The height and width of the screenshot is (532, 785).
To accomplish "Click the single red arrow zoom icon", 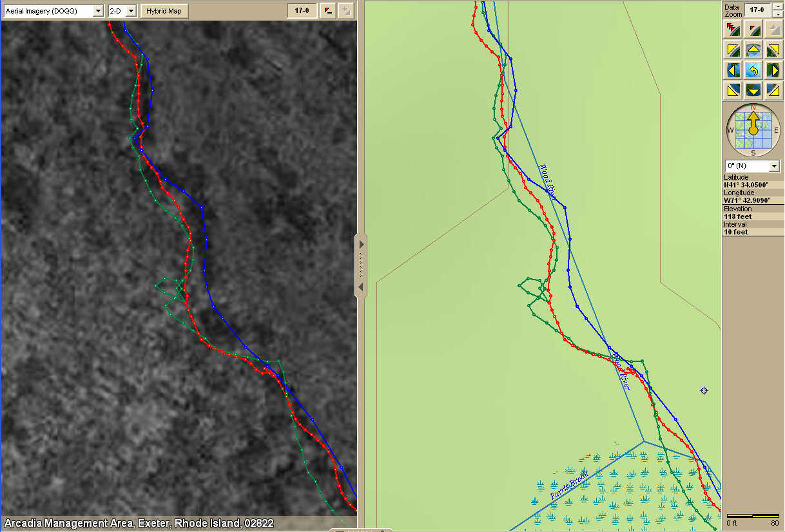I will pyautogui.click(x=753, y=28).
